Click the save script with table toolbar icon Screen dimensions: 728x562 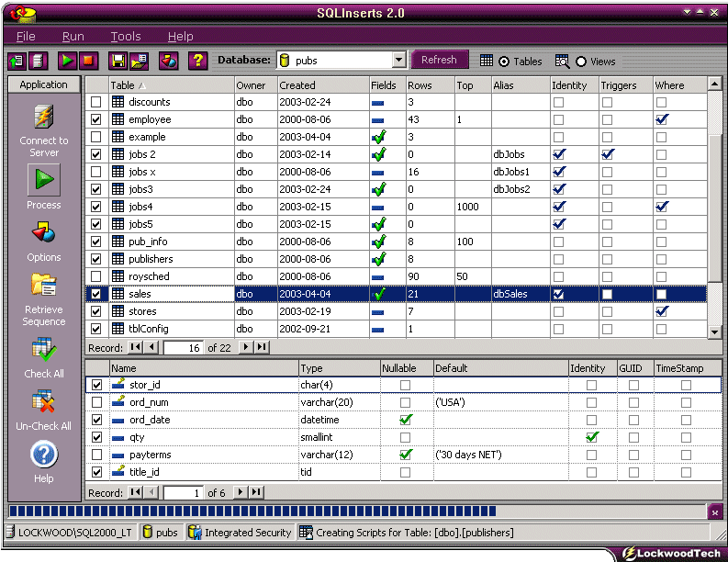139,61
